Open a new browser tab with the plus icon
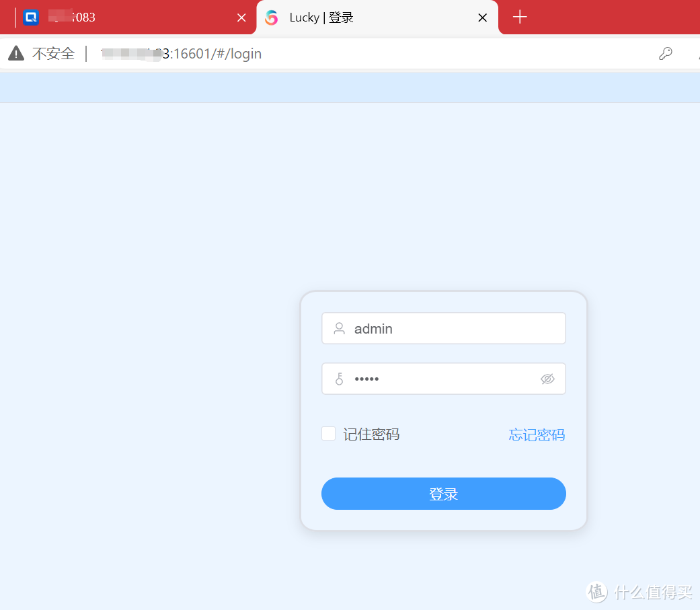The image size is (700, 610). [x=520, y=17]
